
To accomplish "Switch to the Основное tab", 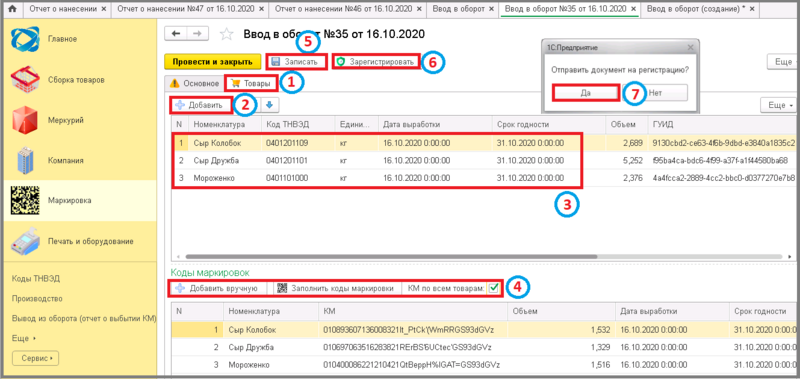I will pos(194,83).
